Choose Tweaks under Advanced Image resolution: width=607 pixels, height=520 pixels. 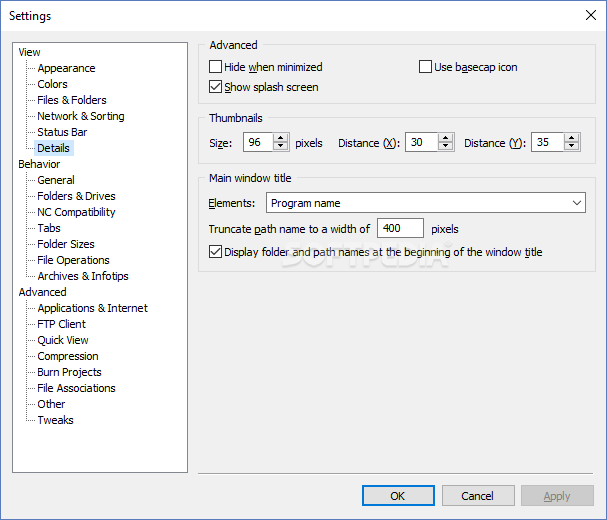click(x=55, y=420)
